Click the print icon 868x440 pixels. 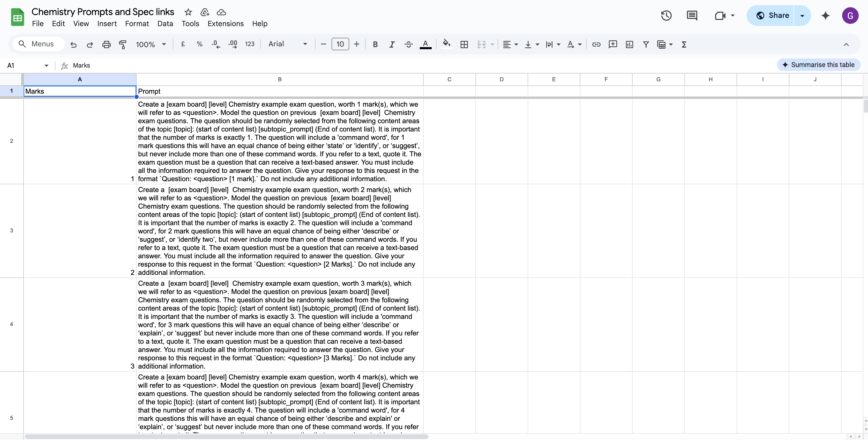point(107,44)
